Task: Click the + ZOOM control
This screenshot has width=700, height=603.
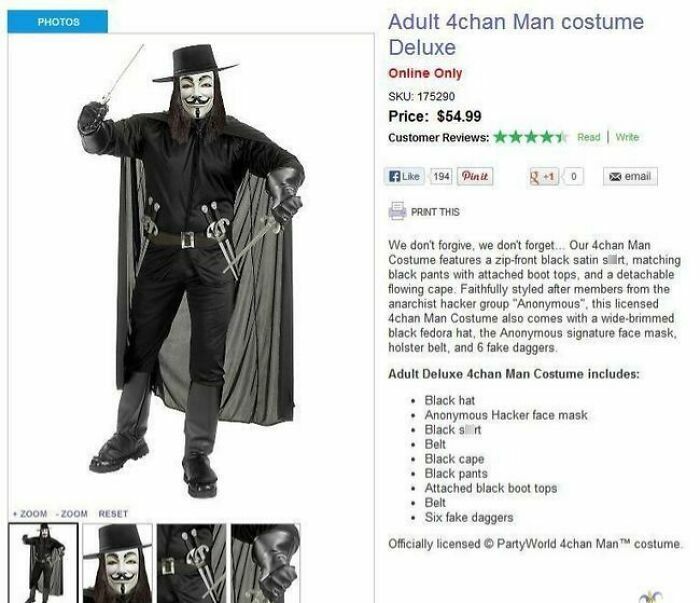Action: (x=28, y=513)
